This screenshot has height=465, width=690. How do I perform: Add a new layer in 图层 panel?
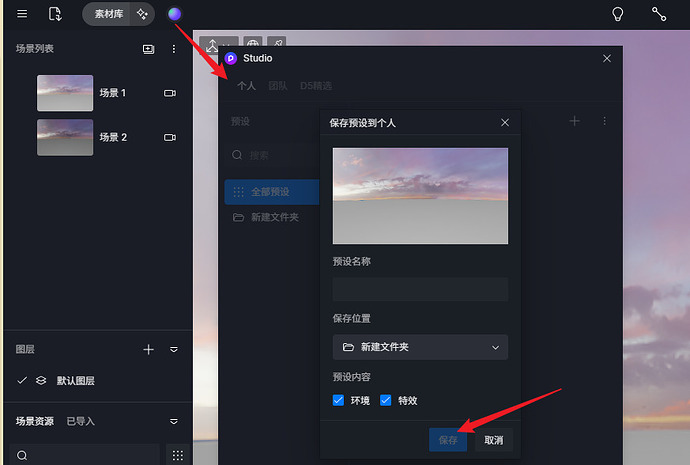149,350
